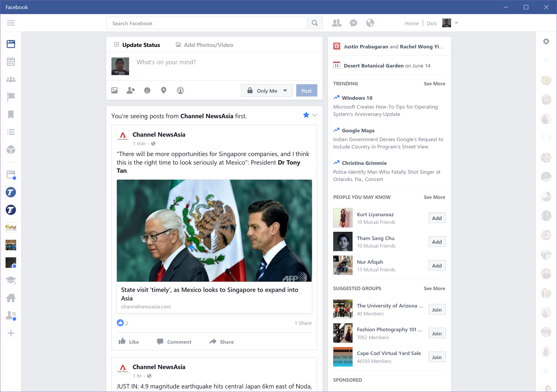The image size is (557, 392).
Task: Open Channel NewsAsia page name on first post
Action: tap(159, 135)
